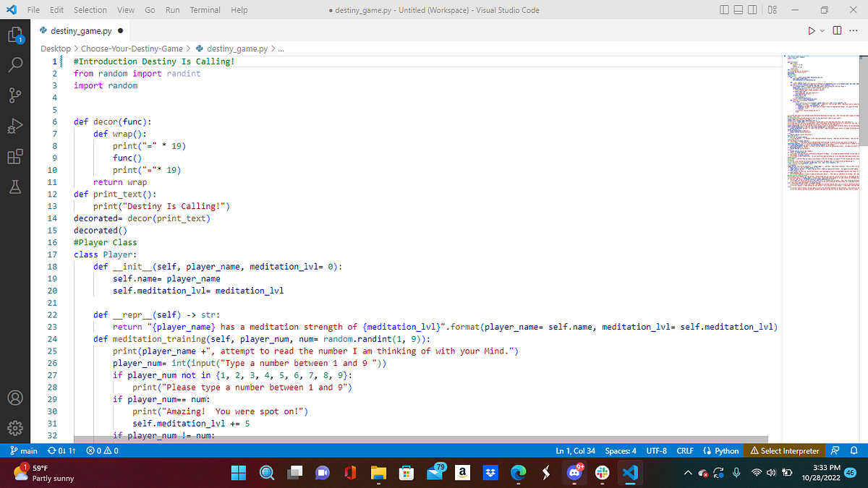Open the File menu
The width and height of the screenshot is (868, 488).
(x=33, y=10)
